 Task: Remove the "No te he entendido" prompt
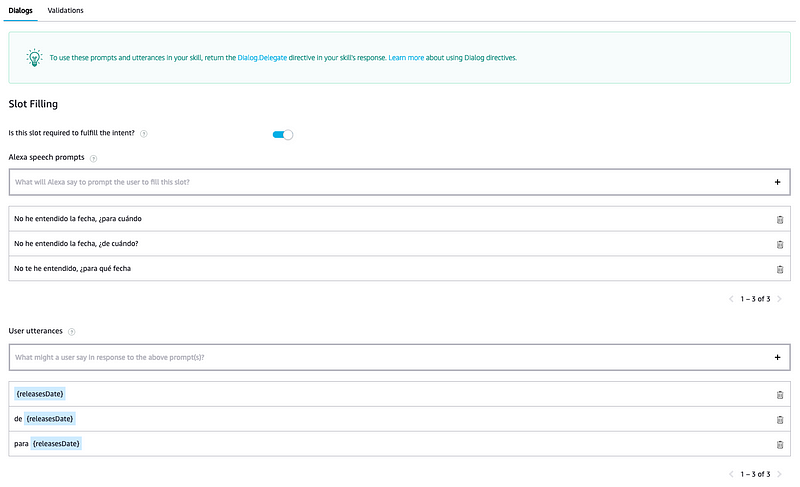(x=780, y=269)
